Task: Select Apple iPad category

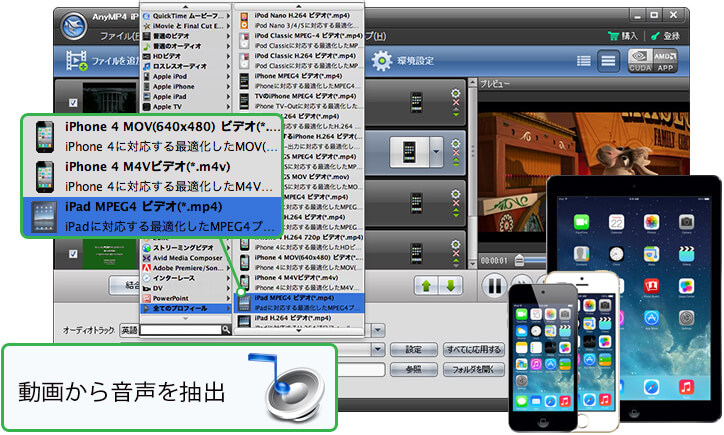Action: tap(186, 97)
